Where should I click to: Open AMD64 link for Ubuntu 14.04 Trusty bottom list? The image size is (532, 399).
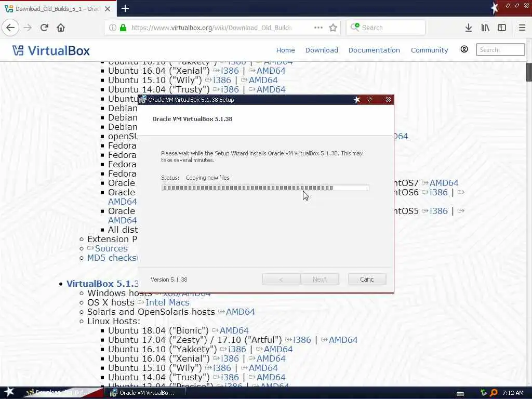[271, 377]
